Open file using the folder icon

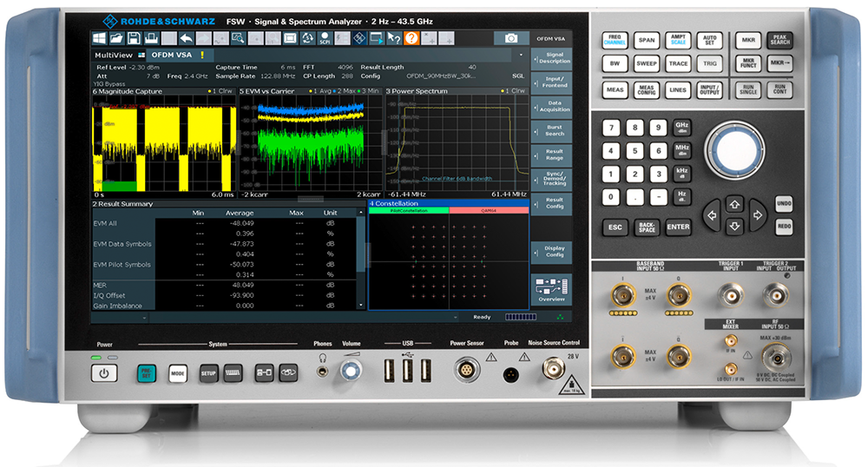coord(117,38)
